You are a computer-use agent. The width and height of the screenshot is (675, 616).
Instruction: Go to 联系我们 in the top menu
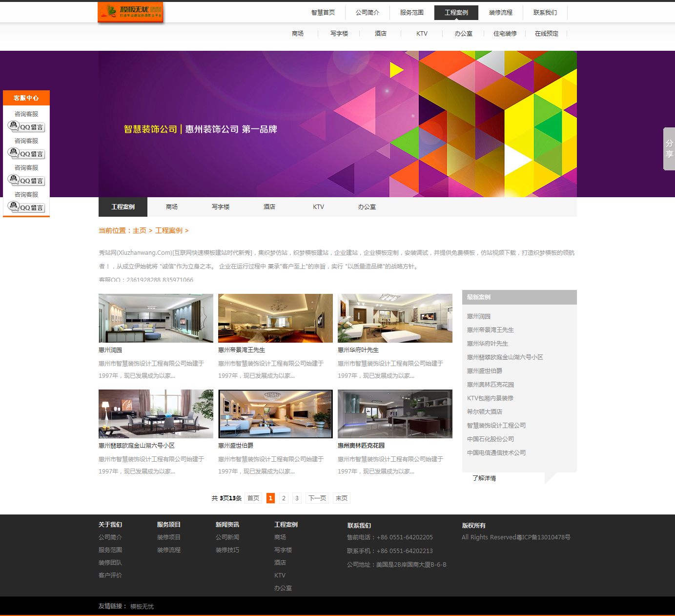(545, 13)
